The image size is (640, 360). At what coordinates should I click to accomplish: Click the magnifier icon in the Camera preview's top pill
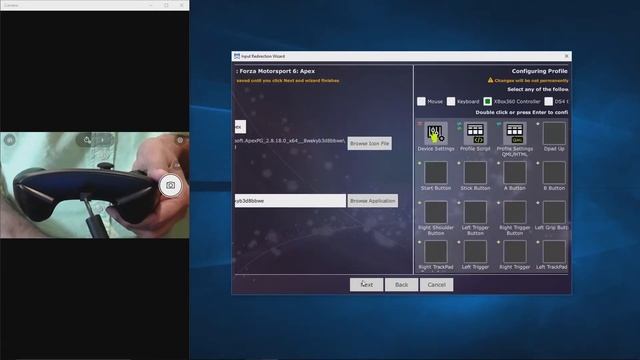pos(87,140)
